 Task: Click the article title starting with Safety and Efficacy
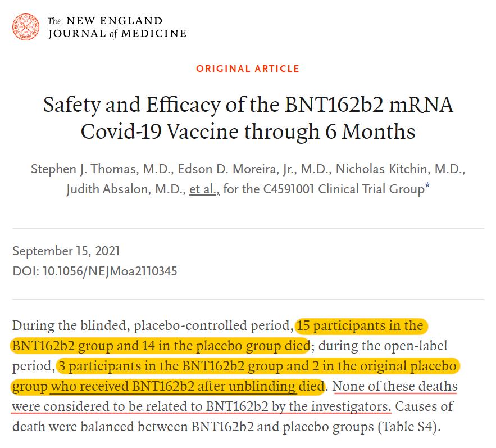(x=248, y=118)
